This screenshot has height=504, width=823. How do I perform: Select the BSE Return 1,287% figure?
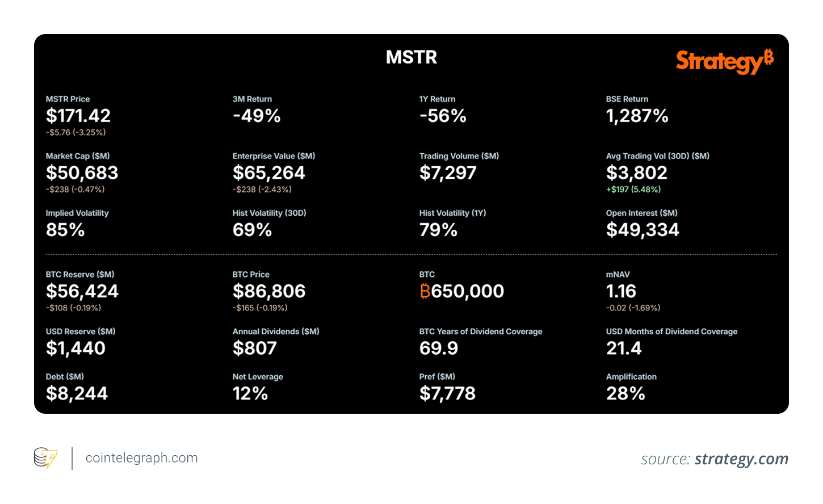pyautogui.click(x=637, y=116)
